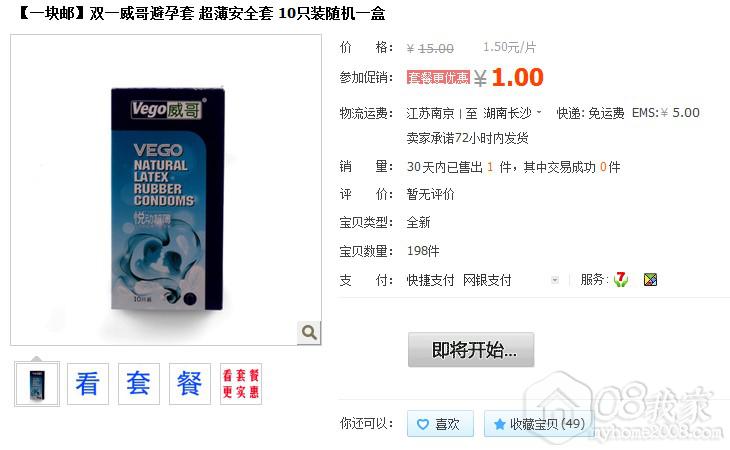Click the heart icon in 喜欢 button
730x450 pixels.
coord(423,424)
